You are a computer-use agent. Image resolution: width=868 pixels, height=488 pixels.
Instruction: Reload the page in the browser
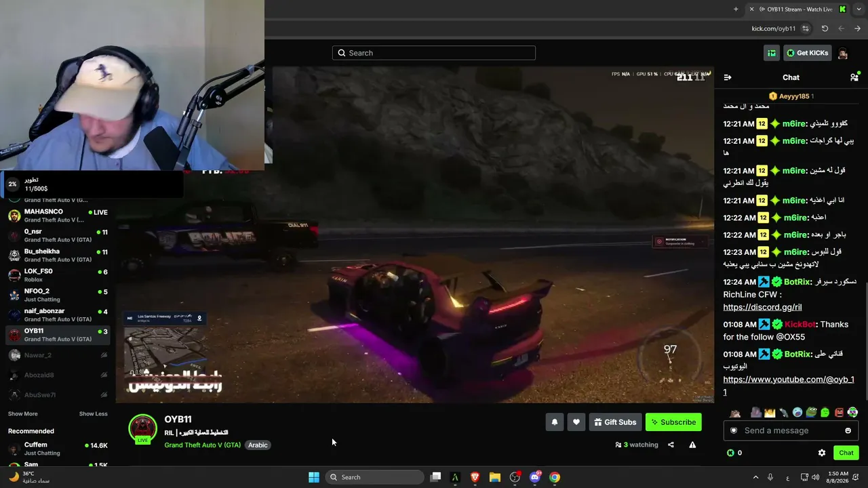pos(825,28)
